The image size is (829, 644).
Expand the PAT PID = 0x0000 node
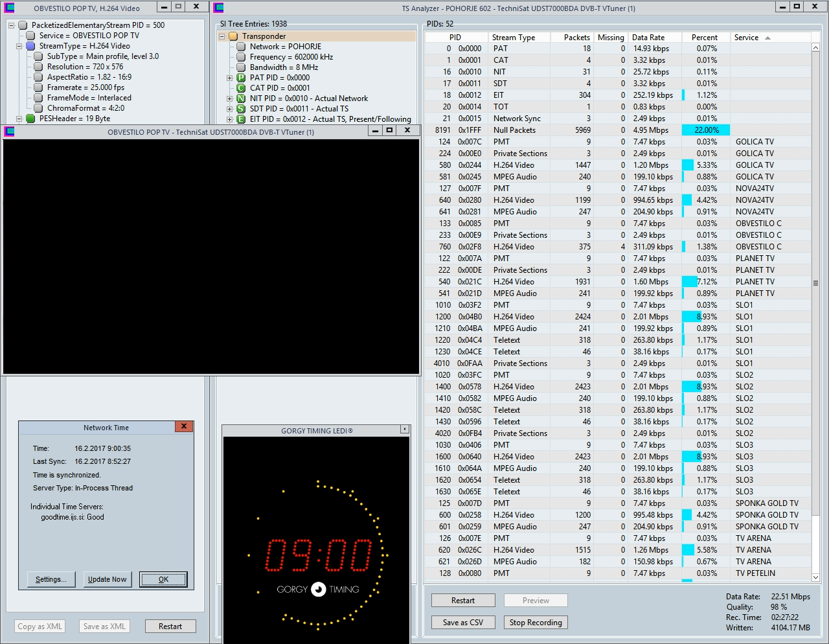tap(229, 78)
